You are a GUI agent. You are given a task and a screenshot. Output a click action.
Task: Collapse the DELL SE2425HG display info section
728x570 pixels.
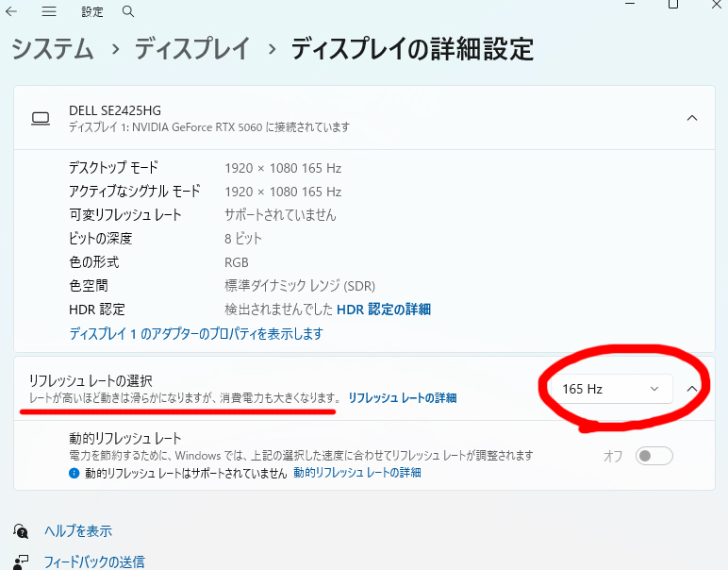[x=692, y=118]
